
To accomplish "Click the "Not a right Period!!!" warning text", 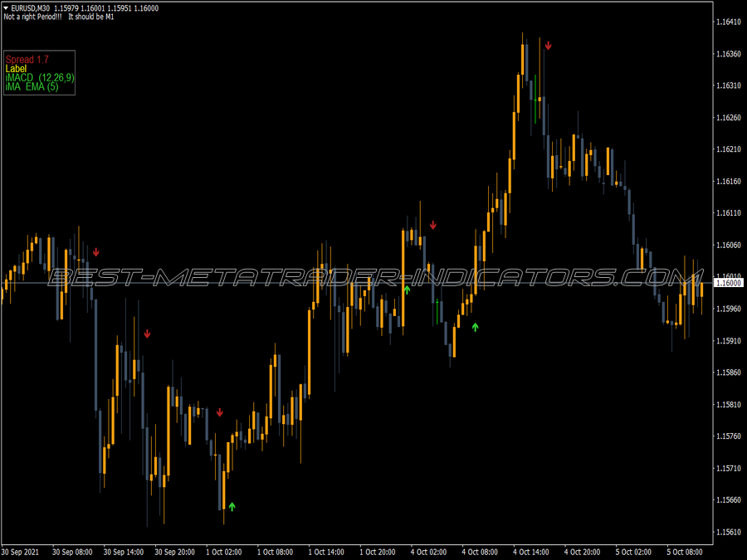I will click(x=33, y=17).
